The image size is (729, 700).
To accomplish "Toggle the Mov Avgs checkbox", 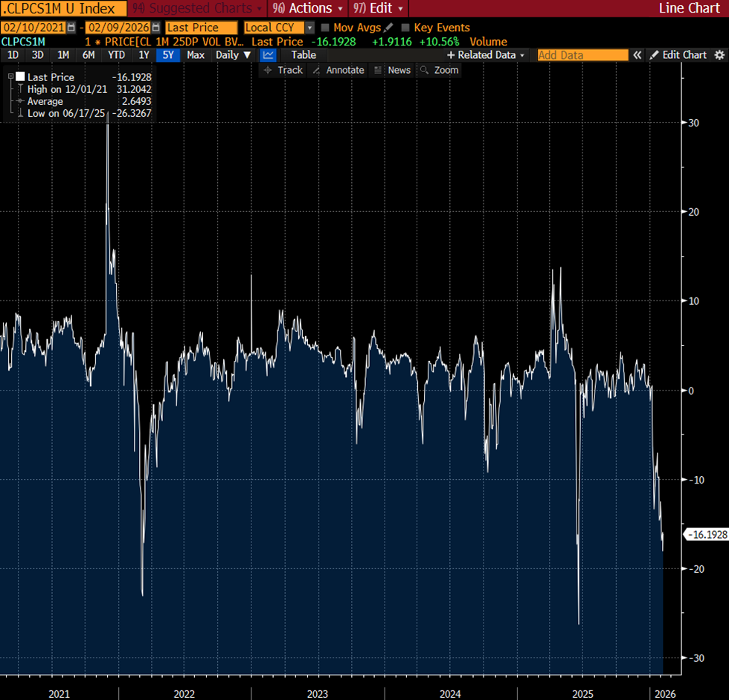I will click(324, 28).
